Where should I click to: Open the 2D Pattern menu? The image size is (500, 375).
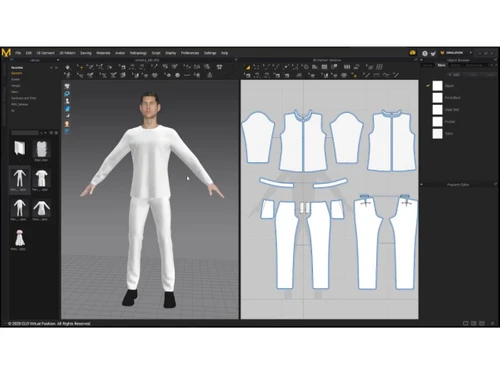68,53
